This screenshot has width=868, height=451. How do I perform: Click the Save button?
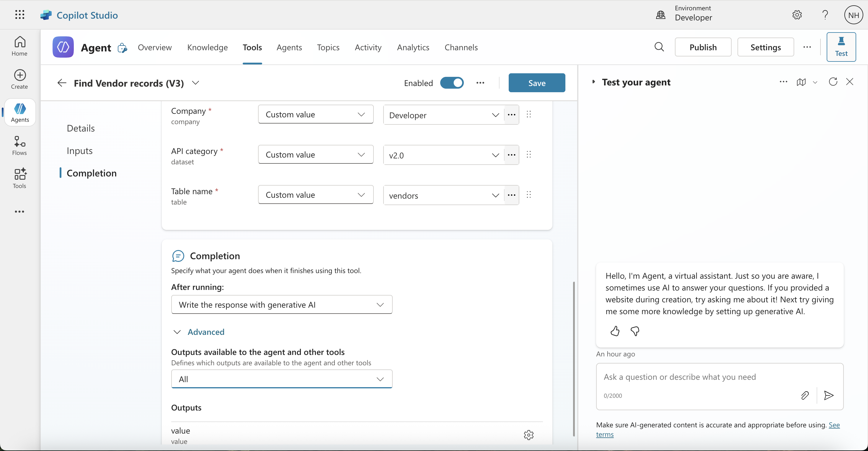pos(536,83)
